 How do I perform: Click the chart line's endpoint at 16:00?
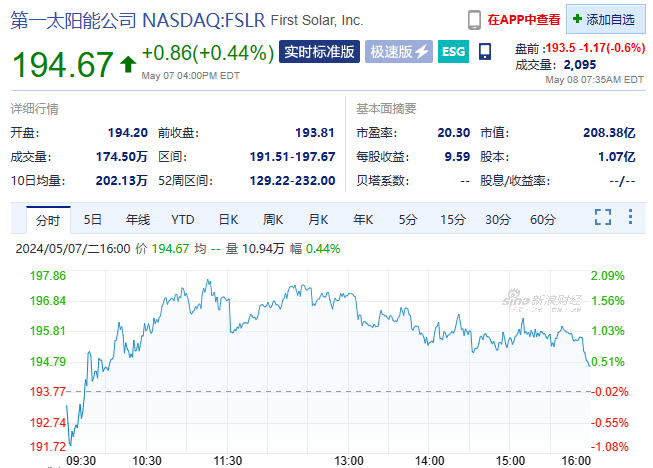pos(589,365)
